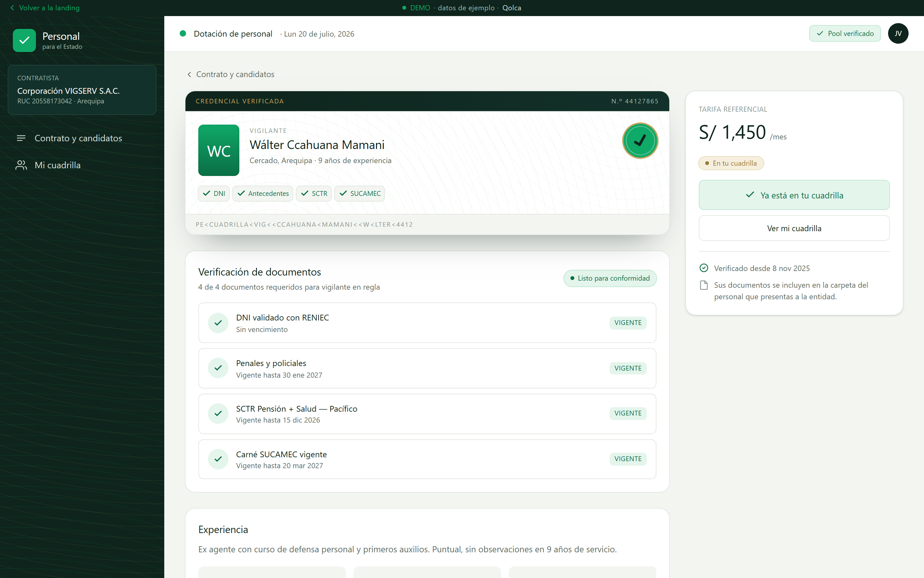Click the Qolca label in top bar
Viewport: 924px width, 578px height.
pos(512,8)
